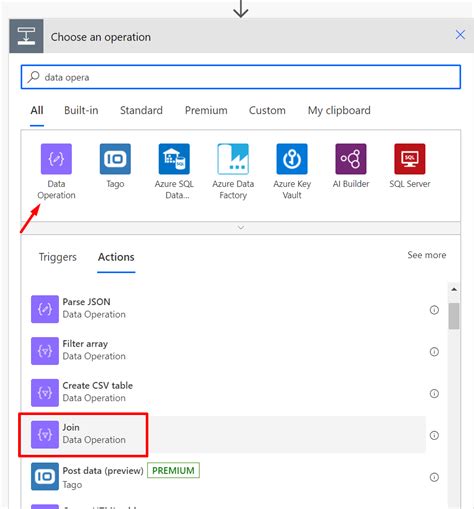Screen dimensions: 474x509
Task: Choose the Azure Data Factory connector
Action: click(x=233, y=159)
